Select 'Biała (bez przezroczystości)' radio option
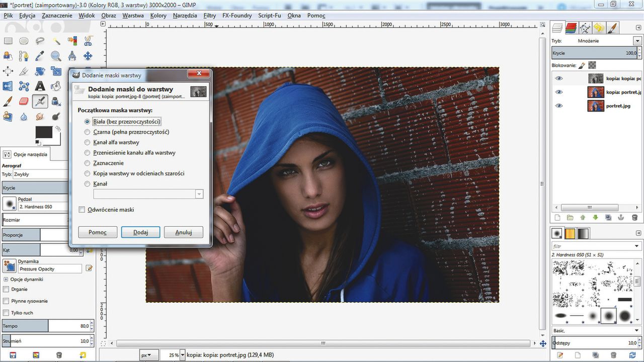This screenshot has width=644, height=362. 88,122
